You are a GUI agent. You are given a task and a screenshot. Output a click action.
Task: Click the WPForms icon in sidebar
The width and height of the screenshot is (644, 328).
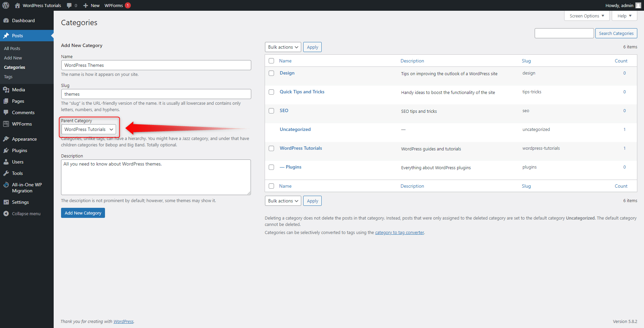(6, 124)
